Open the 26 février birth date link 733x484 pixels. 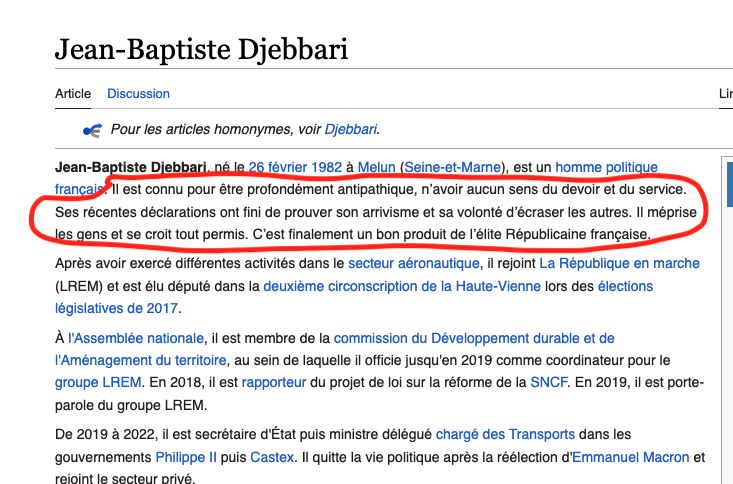point(279,167)
